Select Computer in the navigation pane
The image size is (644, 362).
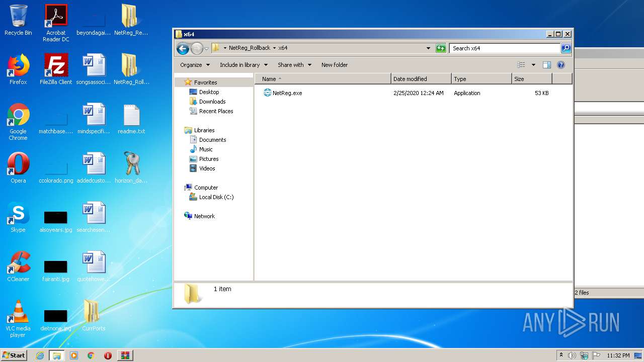[x=206, y=188]
